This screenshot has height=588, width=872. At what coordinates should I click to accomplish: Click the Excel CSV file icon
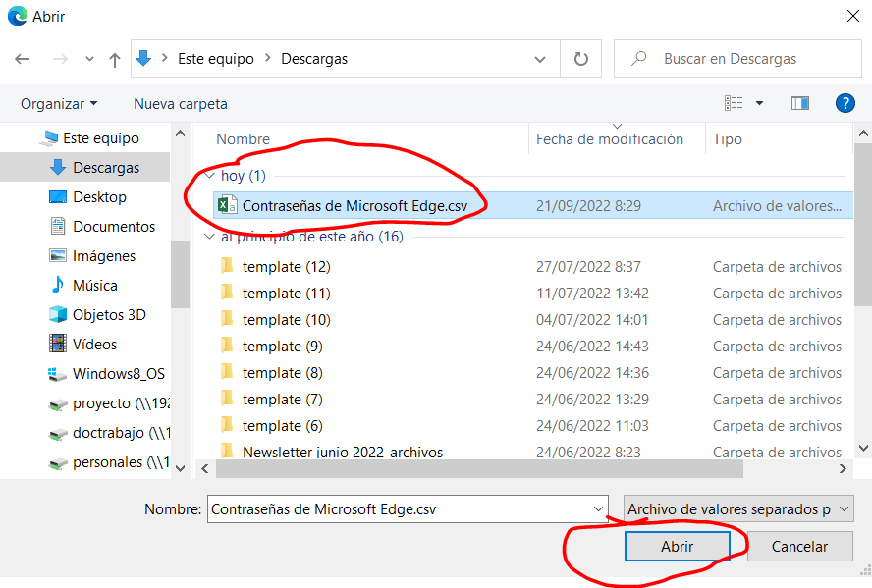point(227,205)
